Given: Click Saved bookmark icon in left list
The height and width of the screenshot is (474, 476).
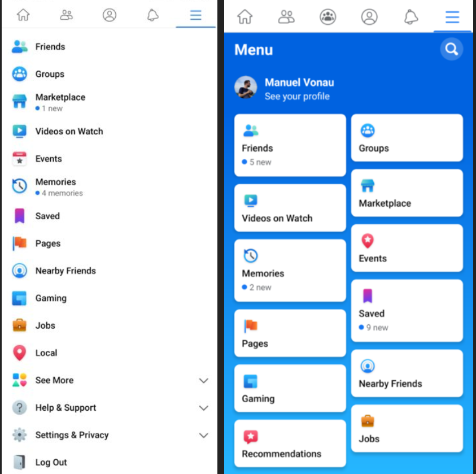Looking at the screenshot, I should [19, 216].
